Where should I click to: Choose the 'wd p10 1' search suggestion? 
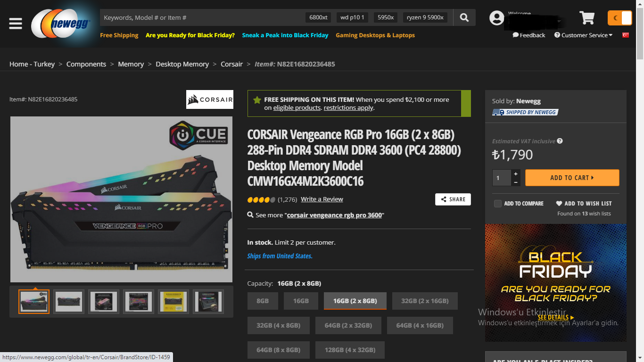[x=353, y=17]
